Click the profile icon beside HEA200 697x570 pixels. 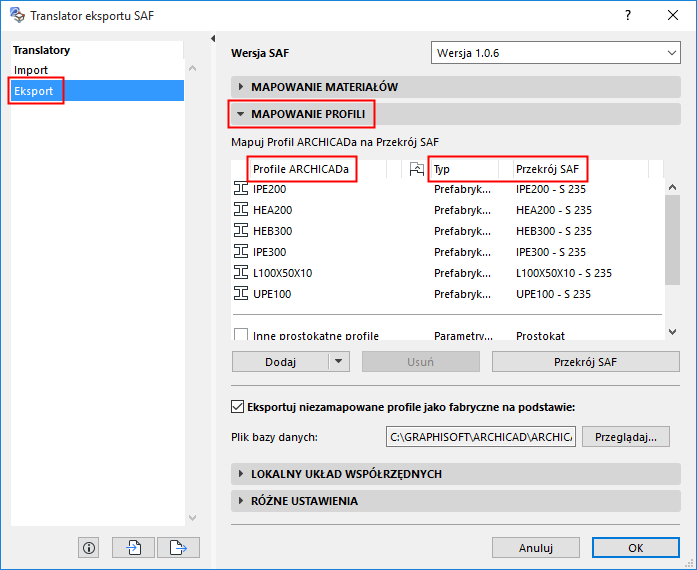pos(241,209)
